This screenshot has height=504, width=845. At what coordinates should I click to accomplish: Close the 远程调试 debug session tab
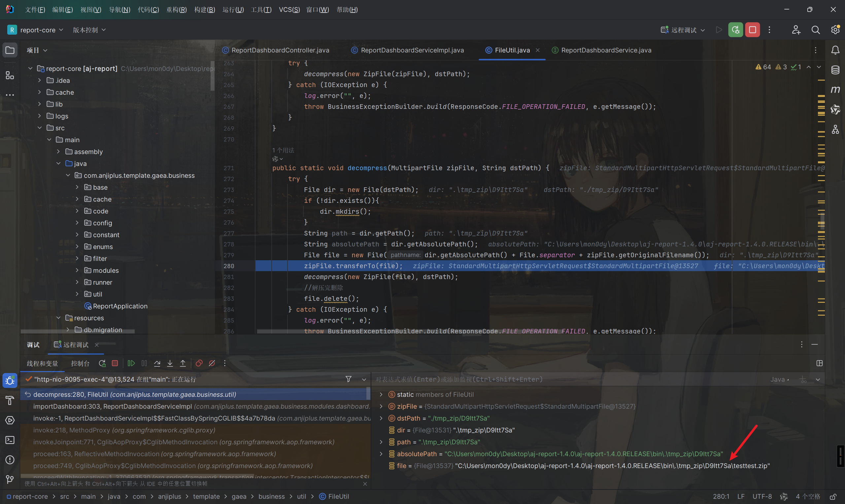click(x=96, y=345)
